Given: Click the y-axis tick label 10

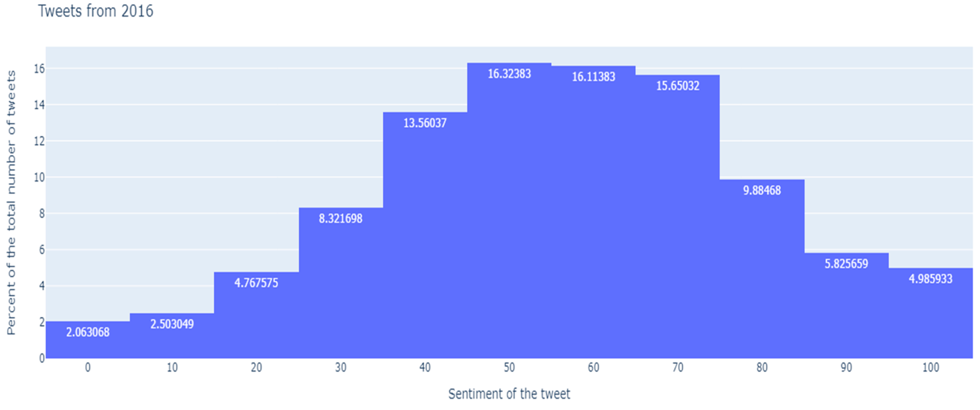Looking at the screenshot, I should (39, 177).
